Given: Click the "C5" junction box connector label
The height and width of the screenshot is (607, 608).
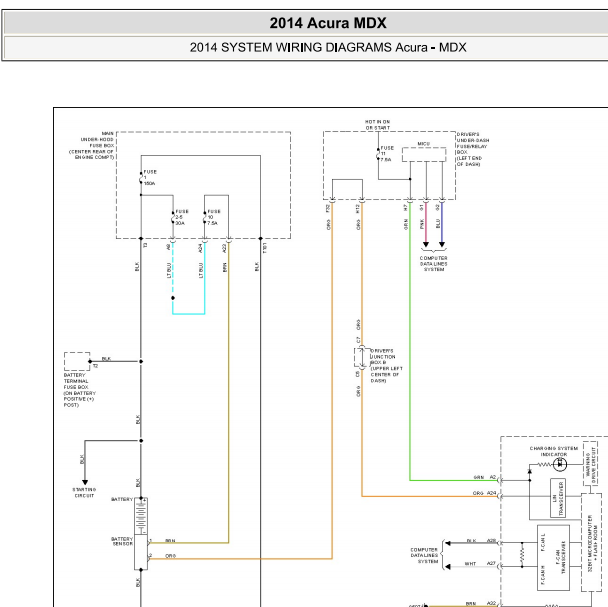Looking at the screenshot, I should pos(358,374).
